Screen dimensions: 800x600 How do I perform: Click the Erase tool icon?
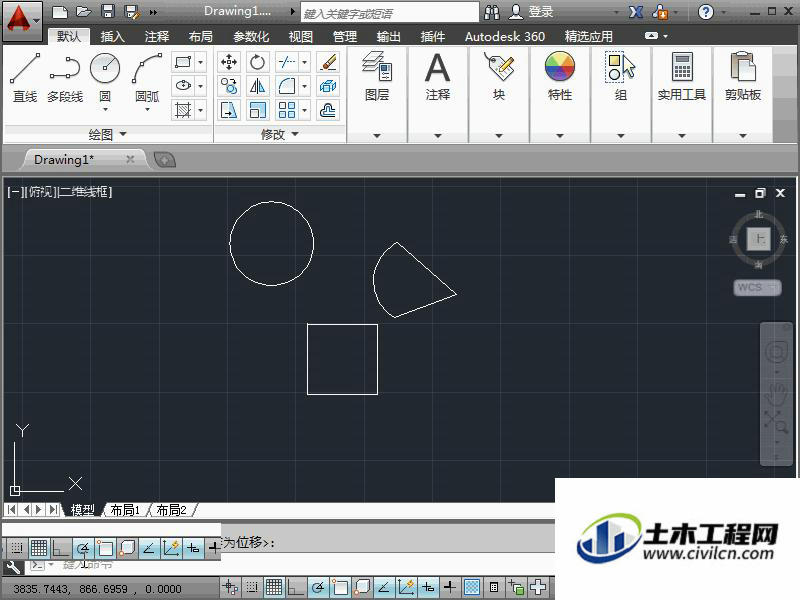(328, 62)
